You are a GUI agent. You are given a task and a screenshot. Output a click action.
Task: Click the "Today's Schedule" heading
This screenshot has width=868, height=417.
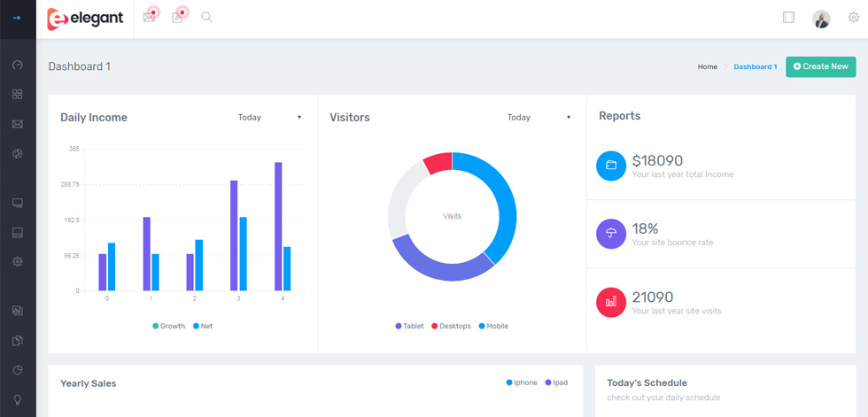click(x=647, y=383)
